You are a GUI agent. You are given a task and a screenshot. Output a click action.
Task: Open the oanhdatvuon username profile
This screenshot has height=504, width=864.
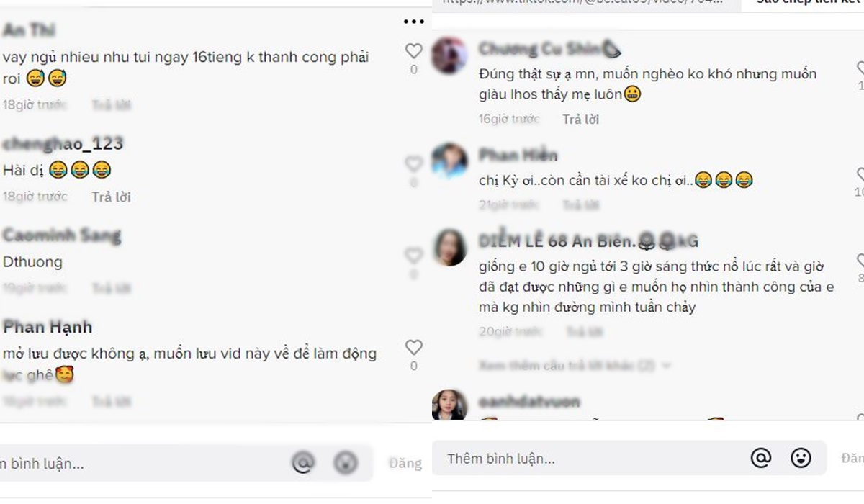529,402
